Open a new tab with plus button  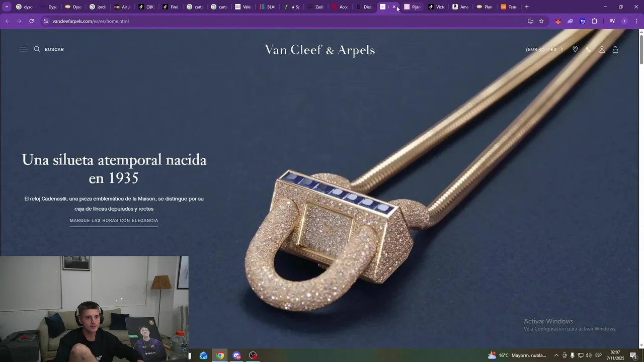(527, 7)
